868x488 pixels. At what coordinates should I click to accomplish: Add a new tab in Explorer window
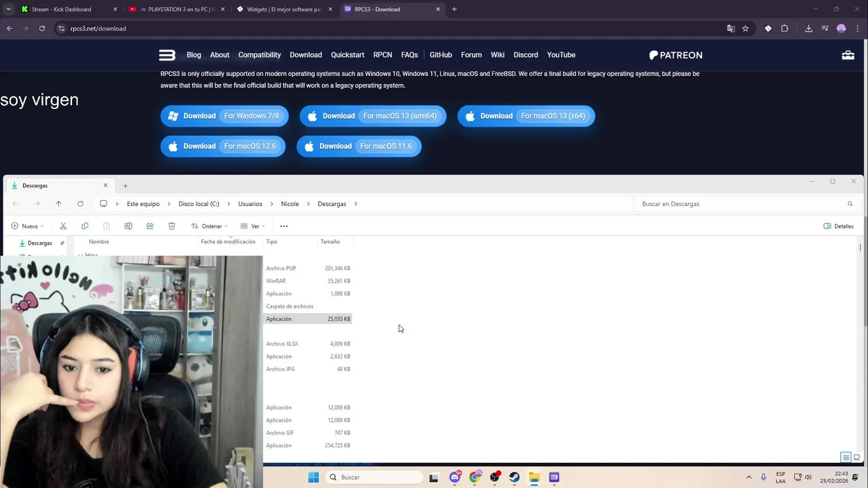pyautogui.click(x=125, y=186)
